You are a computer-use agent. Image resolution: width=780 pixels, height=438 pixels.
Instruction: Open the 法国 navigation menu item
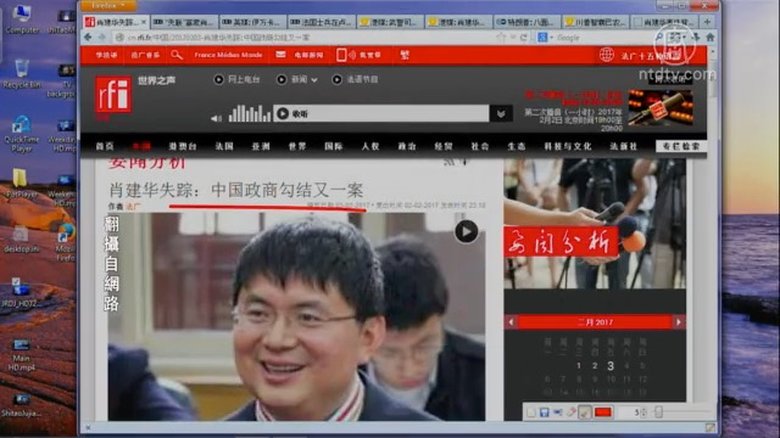223,146
